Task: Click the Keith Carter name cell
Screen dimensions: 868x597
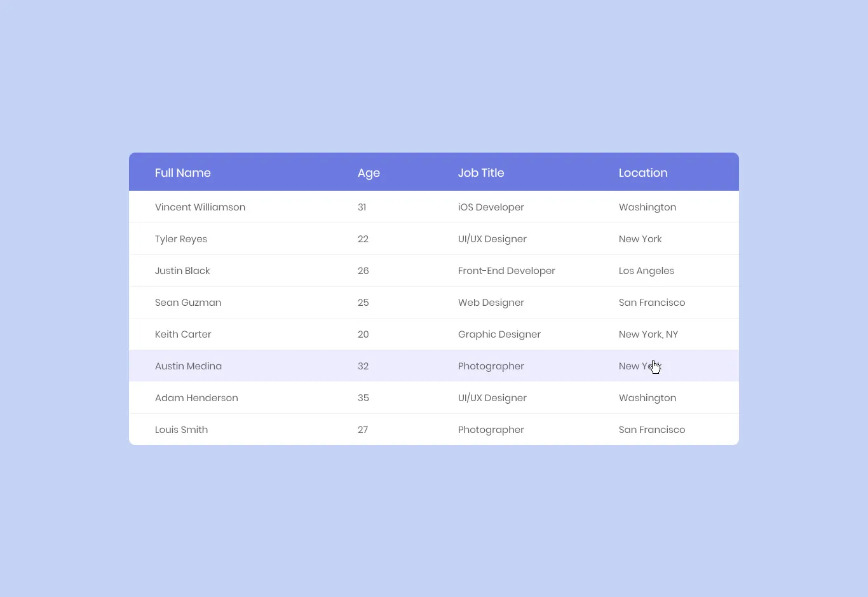Action: 183,334
